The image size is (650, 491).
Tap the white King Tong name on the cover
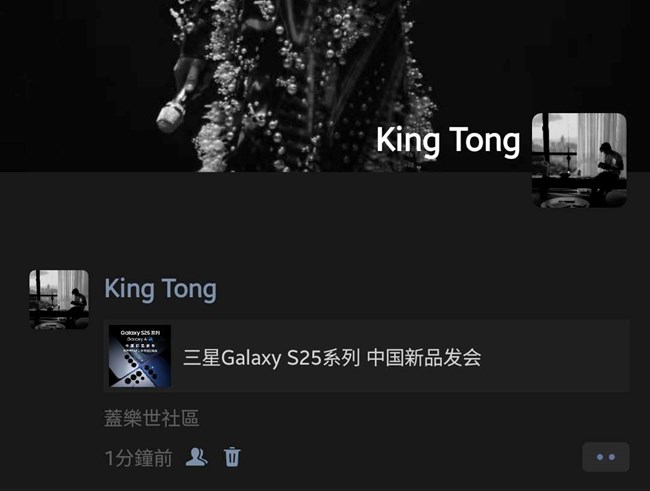pyautogui.click(x=448, y=140)
